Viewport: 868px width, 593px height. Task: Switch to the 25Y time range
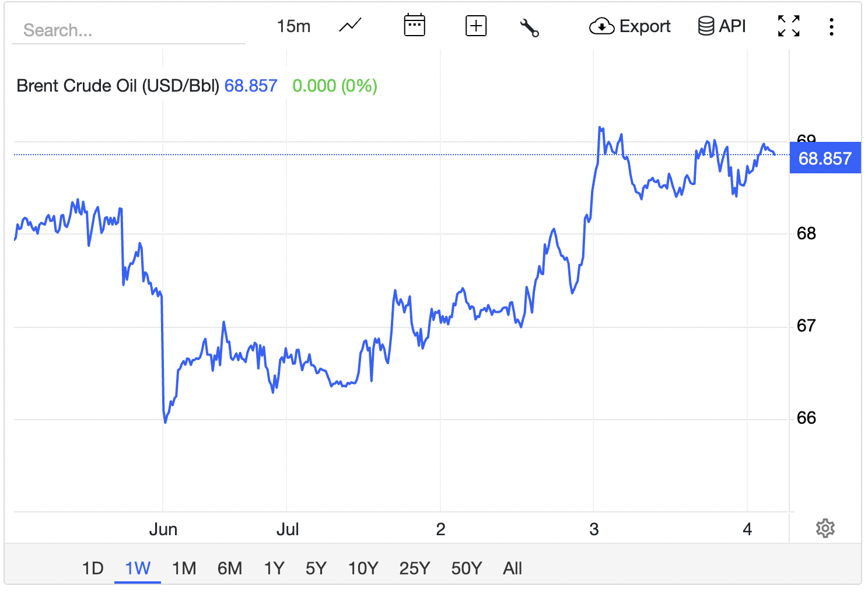[414, 568]
